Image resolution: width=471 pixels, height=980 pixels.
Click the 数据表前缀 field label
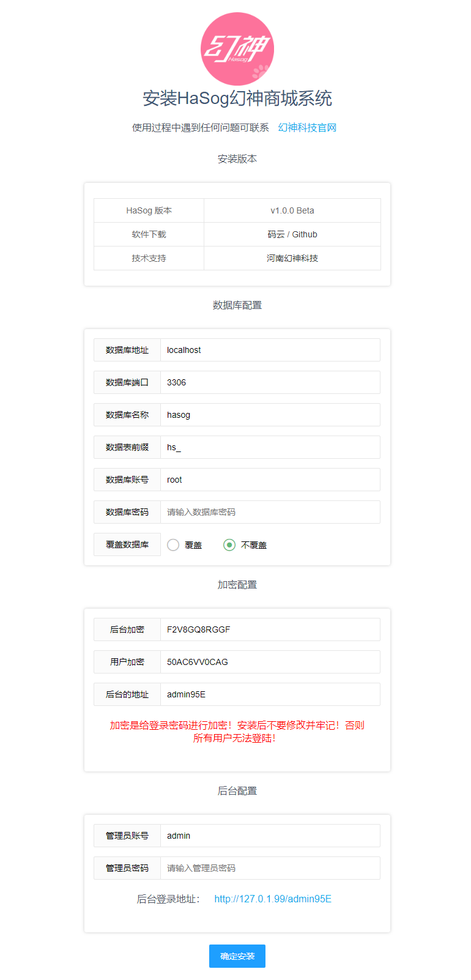point(127,447)
